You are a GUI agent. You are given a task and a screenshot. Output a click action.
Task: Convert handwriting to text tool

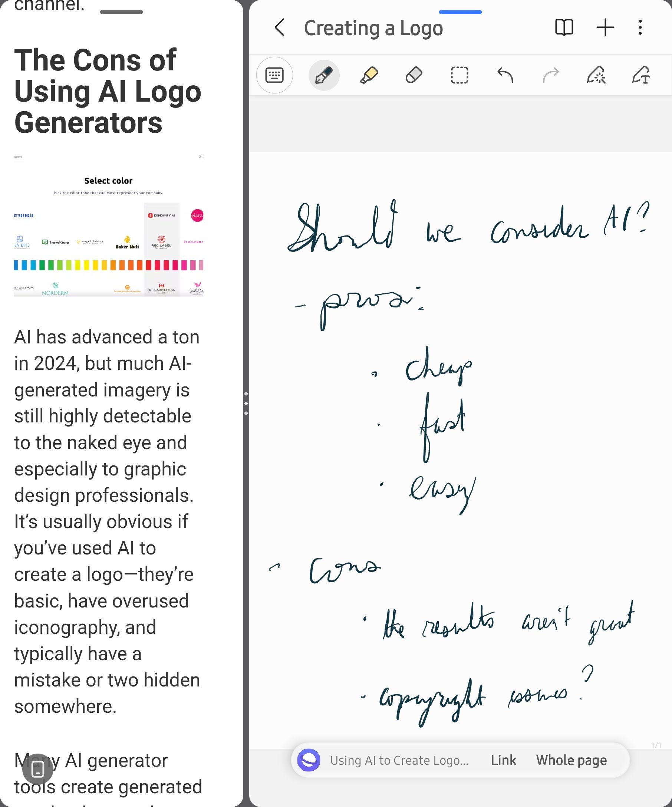pyautogui.click(x=641, y=75)
